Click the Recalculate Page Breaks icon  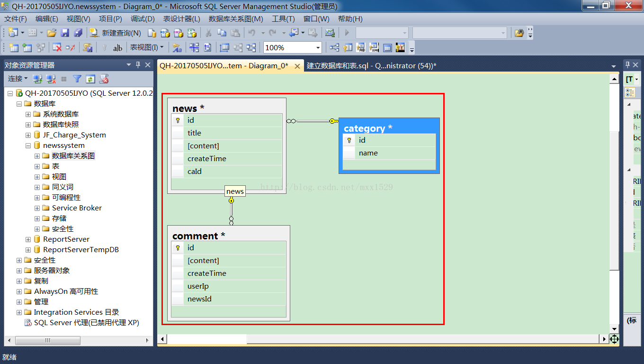point(207,47)
